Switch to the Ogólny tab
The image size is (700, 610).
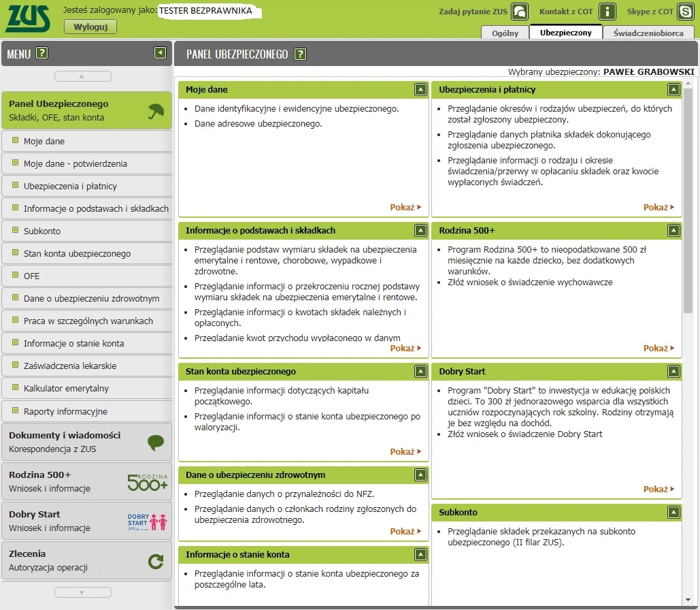coord(505,33)
